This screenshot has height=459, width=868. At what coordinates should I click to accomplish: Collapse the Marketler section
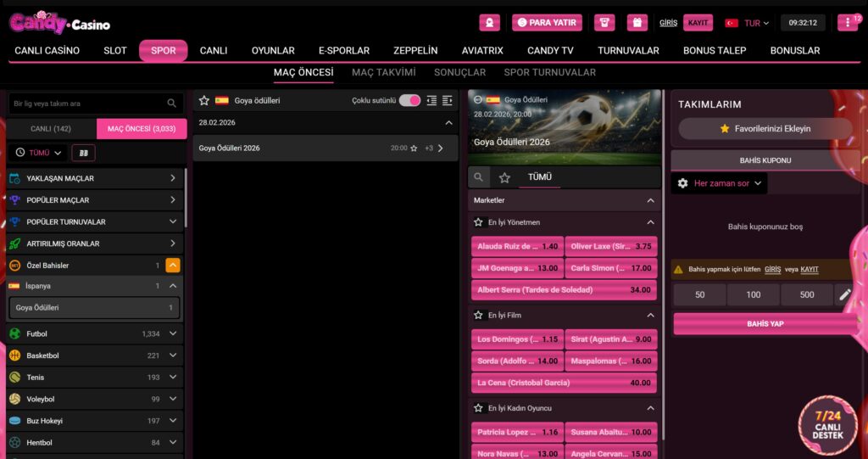point(650,200)
